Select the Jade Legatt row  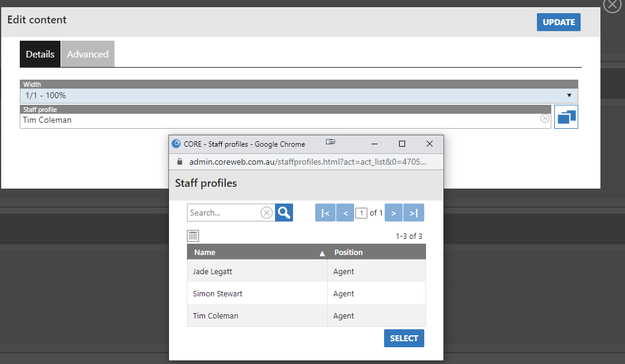point(257,271)
